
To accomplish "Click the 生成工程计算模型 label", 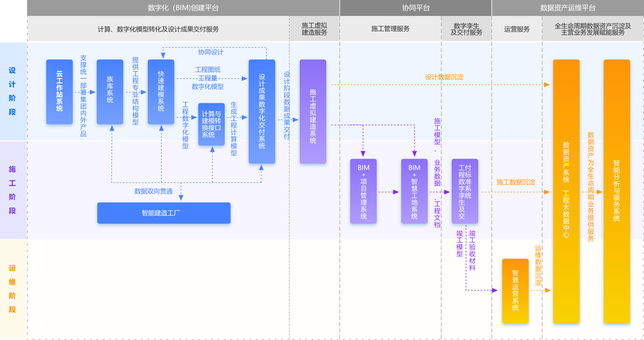I will point(234,129).
